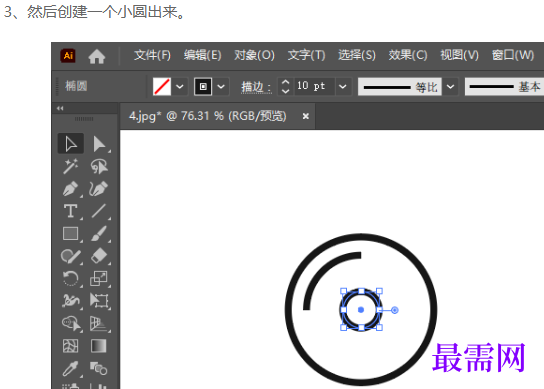The width and height of the screenshot is (544, 389).
Task: Activate the Line Segment tool
Action: coord(99,211)
